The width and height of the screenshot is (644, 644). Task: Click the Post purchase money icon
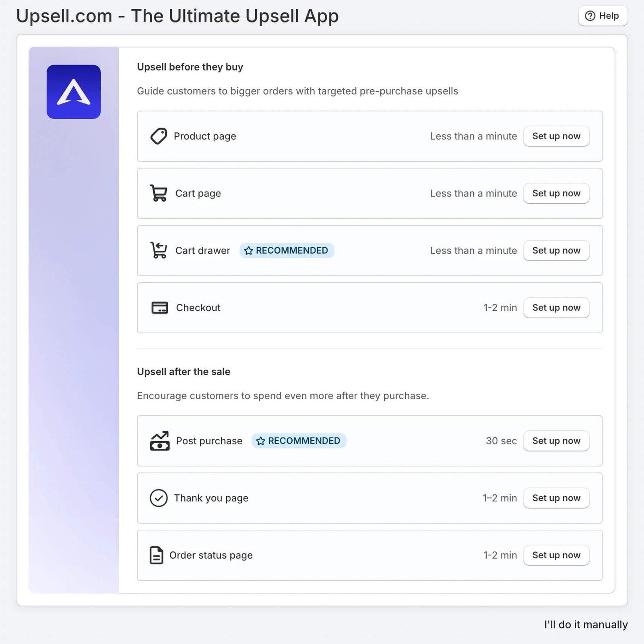coord(160,441)
